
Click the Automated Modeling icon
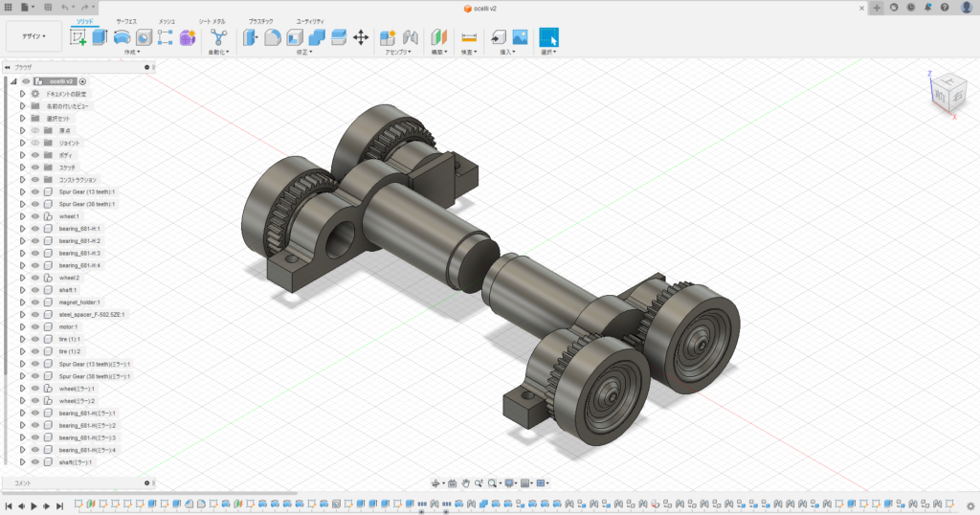coord(219,37)
